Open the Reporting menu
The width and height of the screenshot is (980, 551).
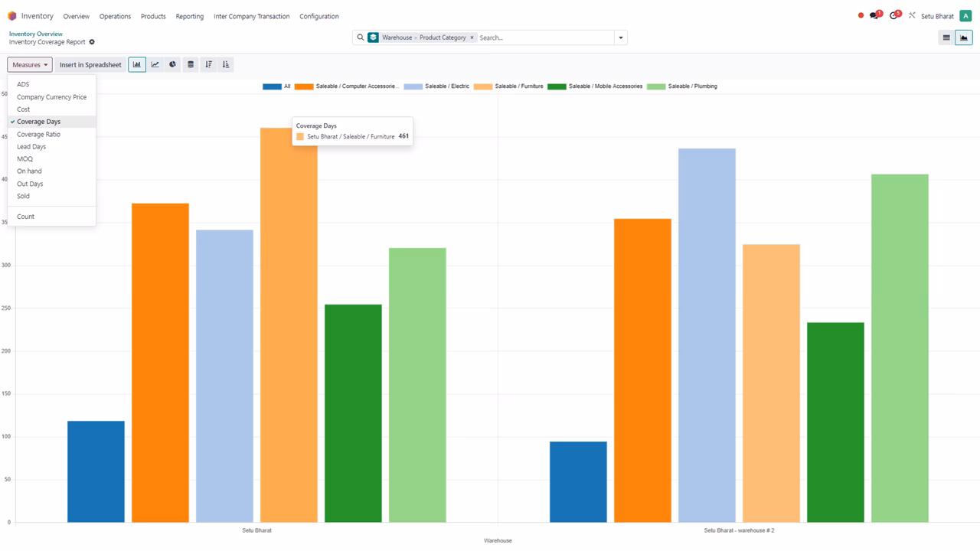[x=190, y=16]
